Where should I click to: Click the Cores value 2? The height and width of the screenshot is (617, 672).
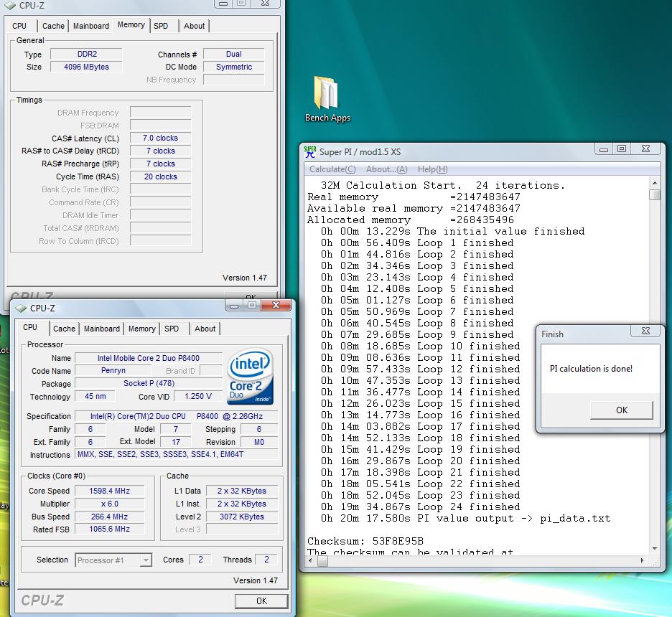(x=200, y=559)
